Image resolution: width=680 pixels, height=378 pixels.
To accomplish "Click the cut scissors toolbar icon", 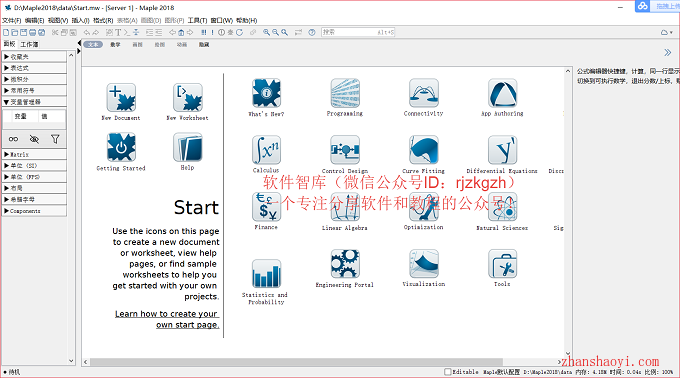I will [x=55, y=33].
